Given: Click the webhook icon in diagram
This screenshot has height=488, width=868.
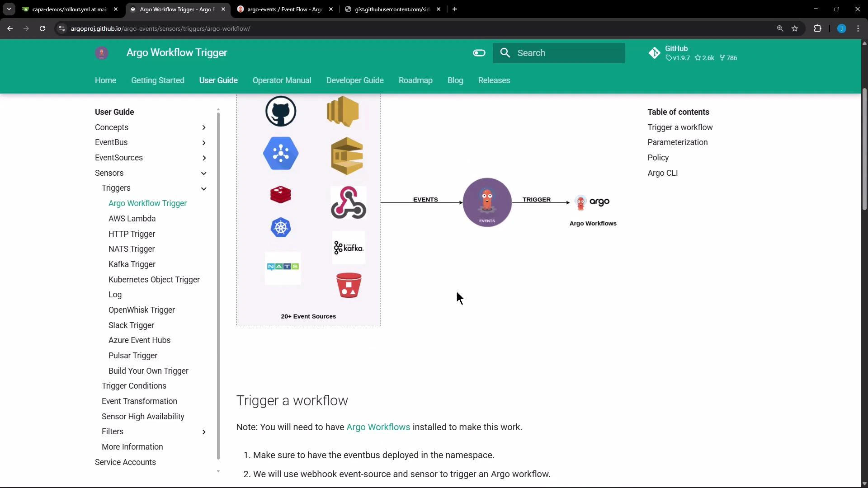Looking at the screenshot, I should coord(348,202).
